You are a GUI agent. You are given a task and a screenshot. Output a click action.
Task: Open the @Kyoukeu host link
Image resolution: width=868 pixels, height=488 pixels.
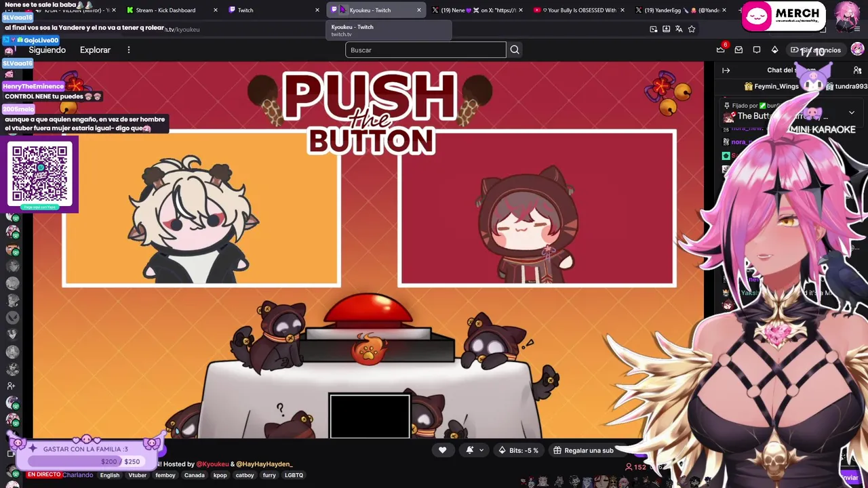pos(212,464)
